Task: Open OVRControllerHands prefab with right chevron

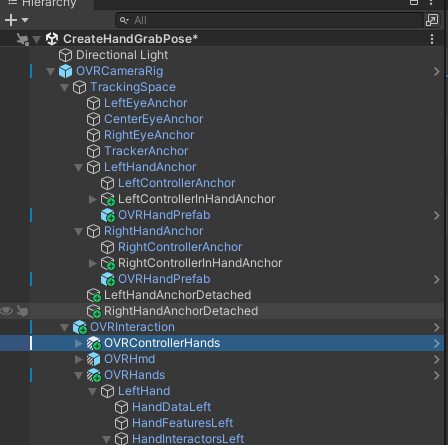Action: click(x=436, y=343)
